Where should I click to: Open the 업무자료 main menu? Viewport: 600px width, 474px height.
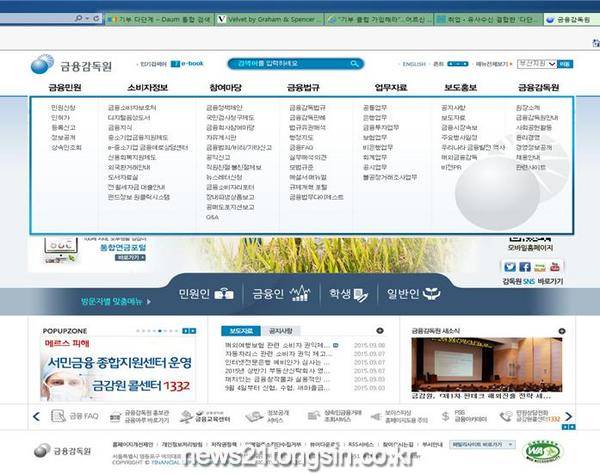point(391,87)
